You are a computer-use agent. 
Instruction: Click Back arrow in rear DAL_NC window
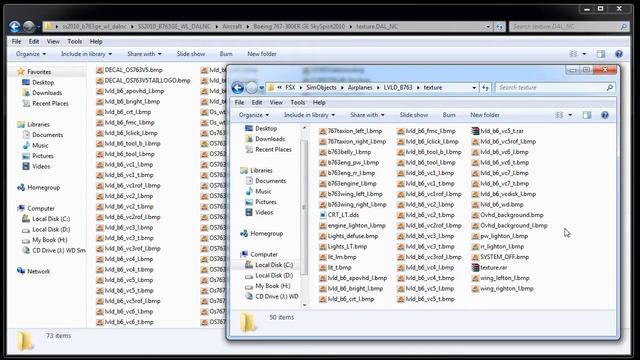[15, 27]
